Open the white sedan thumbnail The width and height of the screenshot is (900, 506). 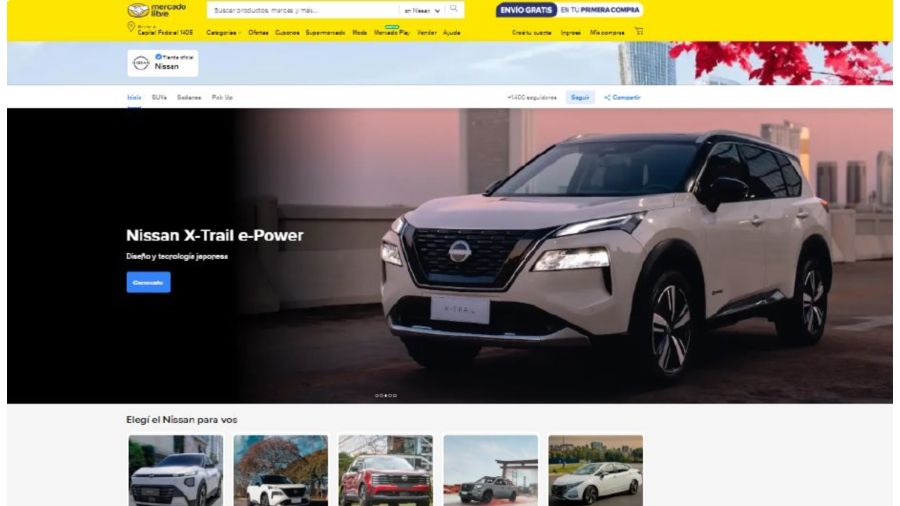[596, 470]
